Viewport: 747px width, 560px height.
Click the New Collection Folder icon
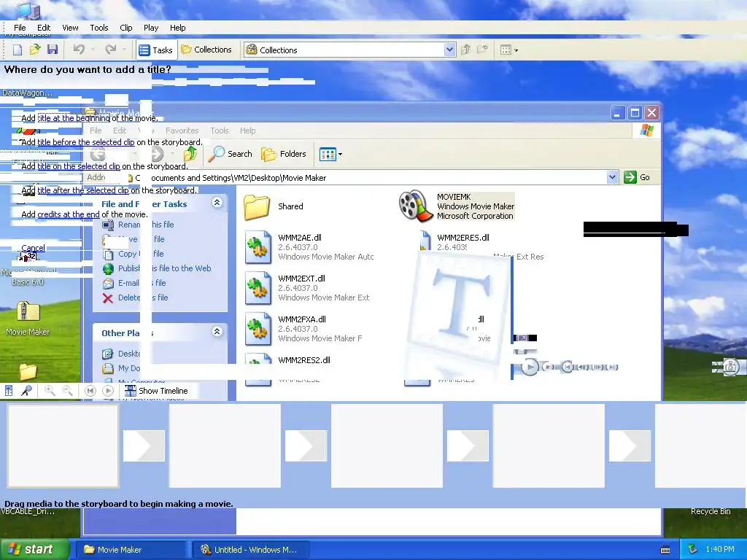(483, 50)
